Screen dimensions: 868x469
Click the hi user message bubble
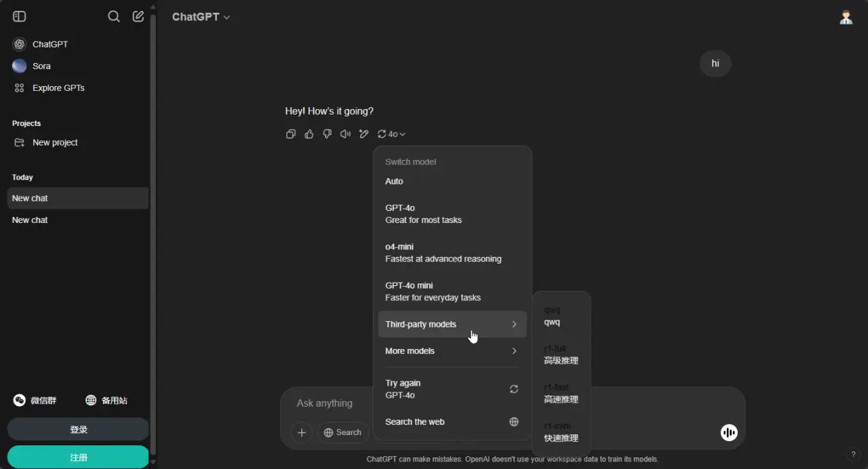point(715,64)
